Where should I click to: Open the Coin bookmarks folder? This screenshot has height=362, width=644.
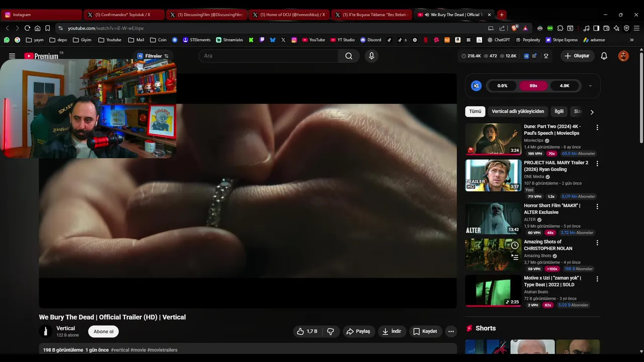pyautogui.click(x=158, y=40)
